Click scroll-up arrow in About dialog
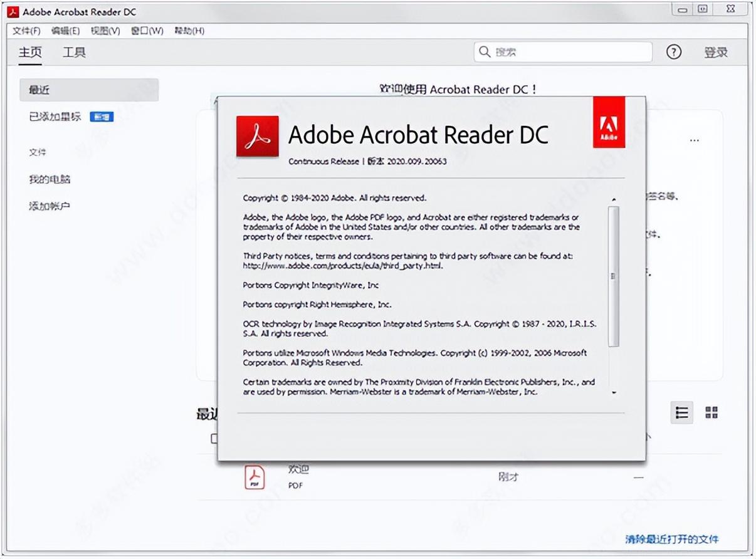Viewport: 756px width, 559px height. pos(614,199)
